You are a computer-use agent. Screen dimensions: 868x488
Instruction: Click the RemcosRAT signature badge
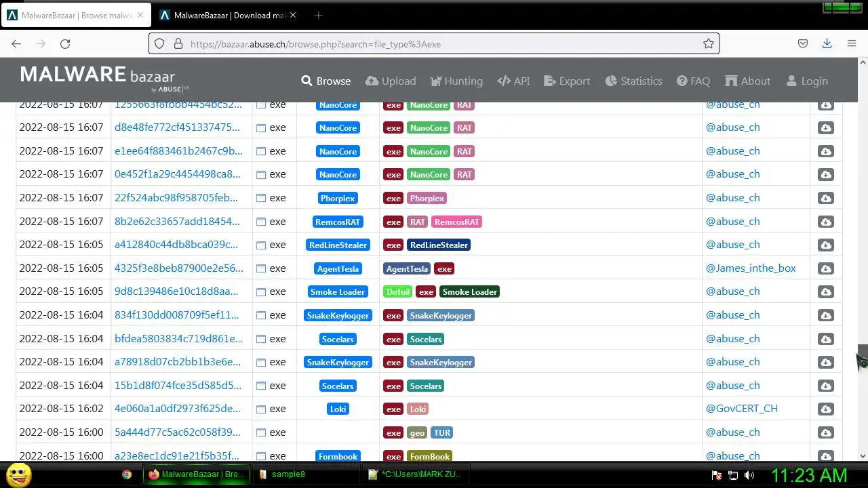(338, 222)
